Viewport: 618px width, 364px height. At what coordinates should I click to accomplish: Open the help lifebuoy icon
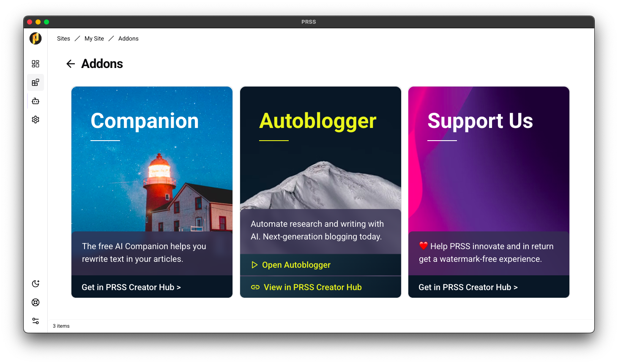click(36, 302)
